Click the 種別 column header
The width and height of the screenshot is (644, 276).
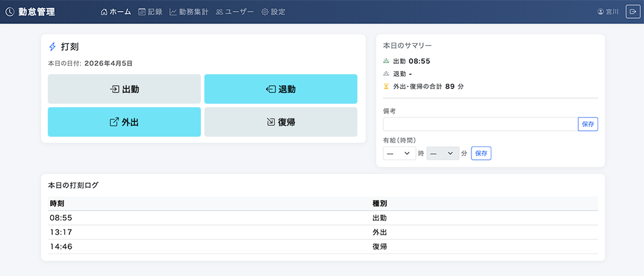379,204
